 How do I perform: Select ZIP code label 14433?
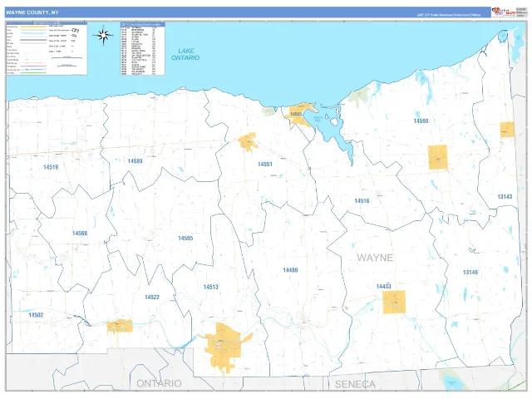(x=384, y=286)
